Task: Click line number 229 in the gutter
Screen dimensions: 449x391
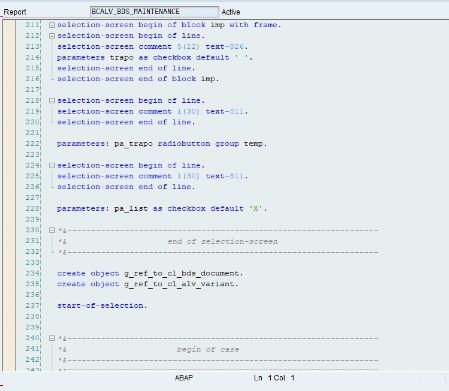Action: pyautogui.click(x=32, y=219)
